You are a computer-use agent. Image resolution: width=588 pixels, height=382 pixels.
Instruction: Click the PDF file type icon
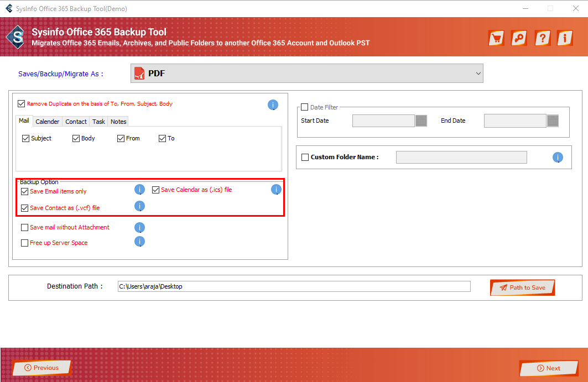(x=139, y=74)
